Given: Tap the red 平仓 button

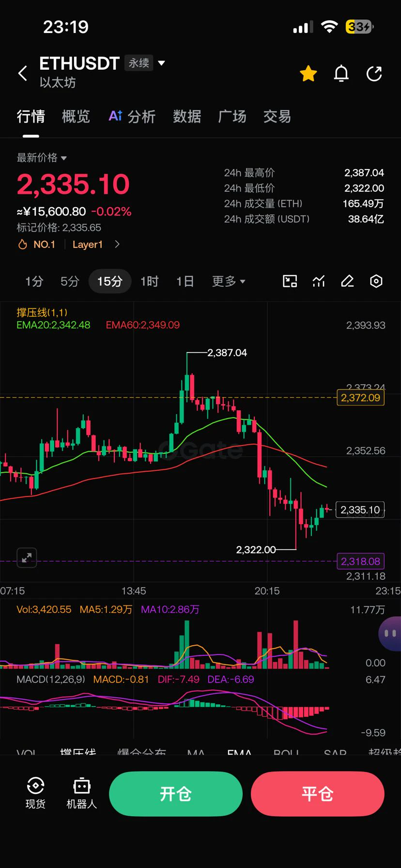Looking at the screenshot, I should [x=318, y=794].
